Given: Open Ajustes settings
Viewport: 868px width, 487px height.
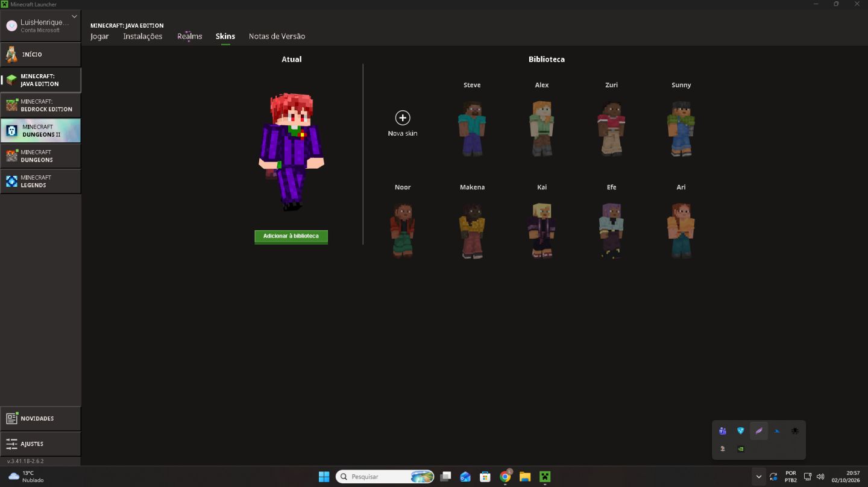Looking at the screenshot, I should pyautogui.click(x=40, y=444).
